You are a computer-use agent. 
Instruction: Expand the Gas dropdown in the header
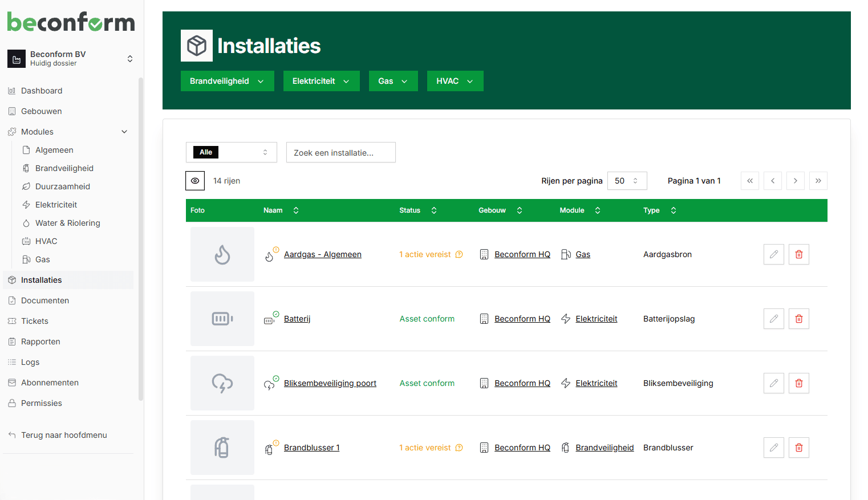click(x=393, y=80)
